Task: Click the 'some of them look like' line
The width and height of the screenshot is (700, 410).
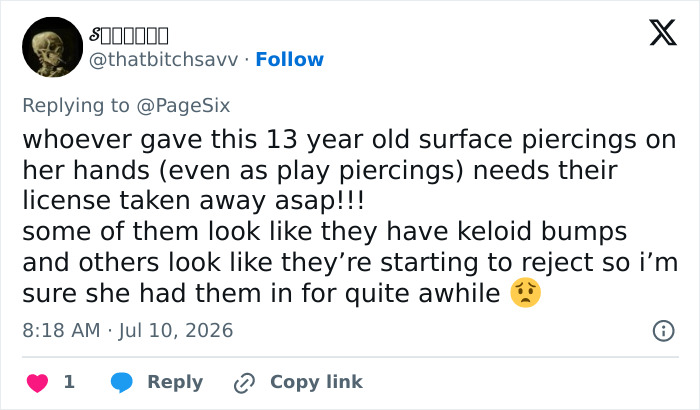Action: pos(325,231)
